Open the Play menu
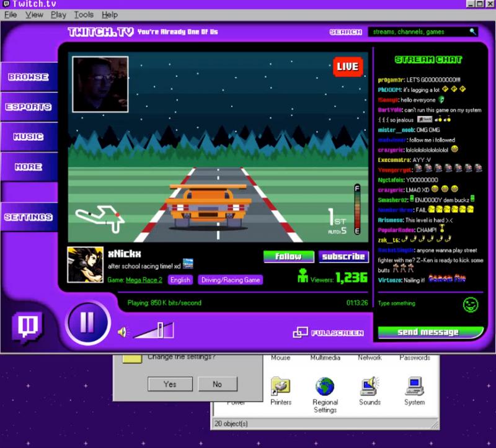The image size is (496, 448). (x=58, y=14)
